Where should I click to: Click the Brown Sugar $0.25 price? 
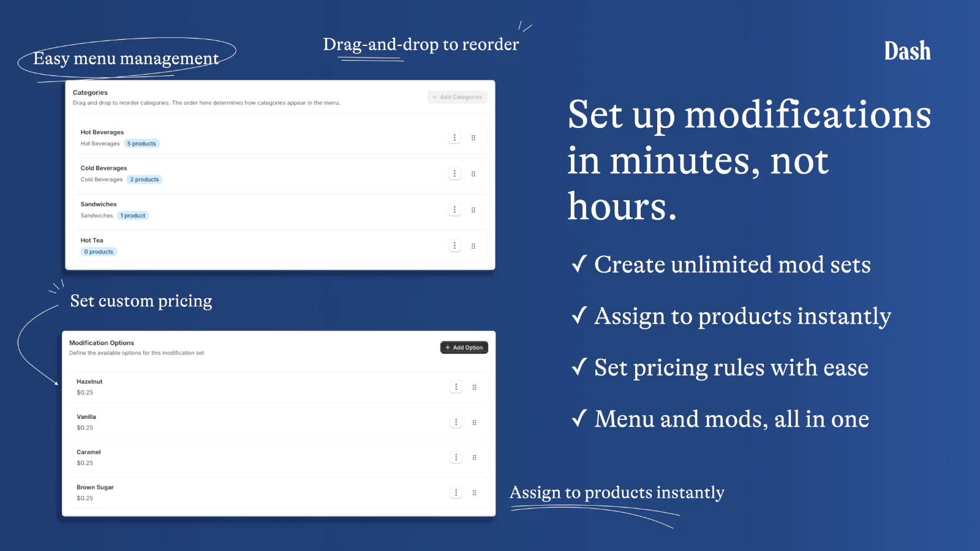point(85,498)
